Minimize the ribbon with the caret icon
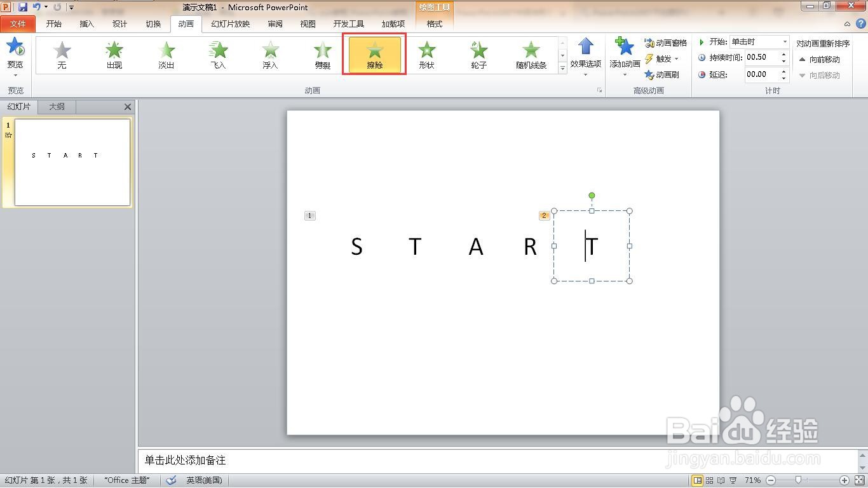The height and width of the screenshot is (488, 868). pyautogui.click(x=848, y=24)
